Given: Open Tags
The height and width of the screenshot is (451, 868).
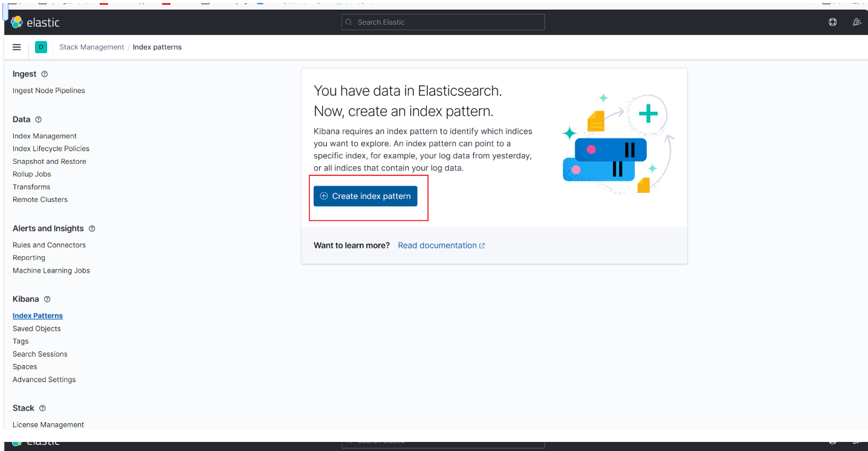Looking at the screenshot, I should (21, 342).
